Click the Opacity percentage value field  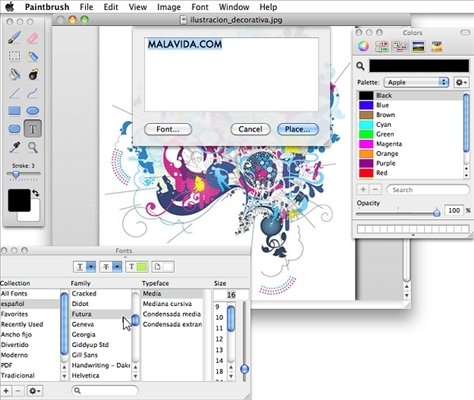click(454, 210)
